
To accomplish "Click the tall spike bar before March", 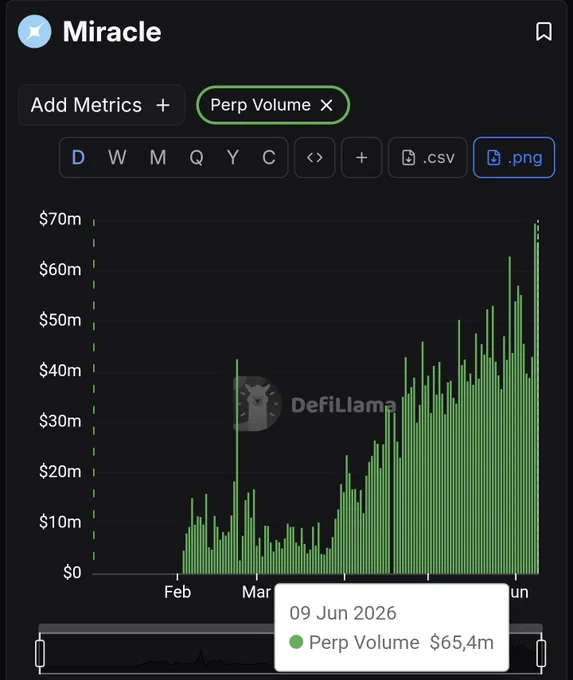I will (237, 466).
